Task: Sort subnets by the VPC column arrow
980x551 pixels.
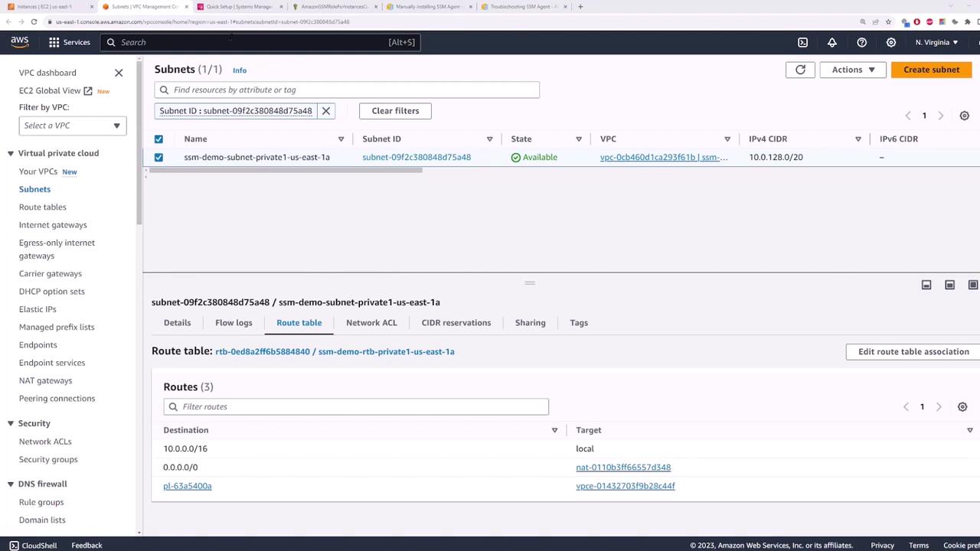Action: point(727,139)
